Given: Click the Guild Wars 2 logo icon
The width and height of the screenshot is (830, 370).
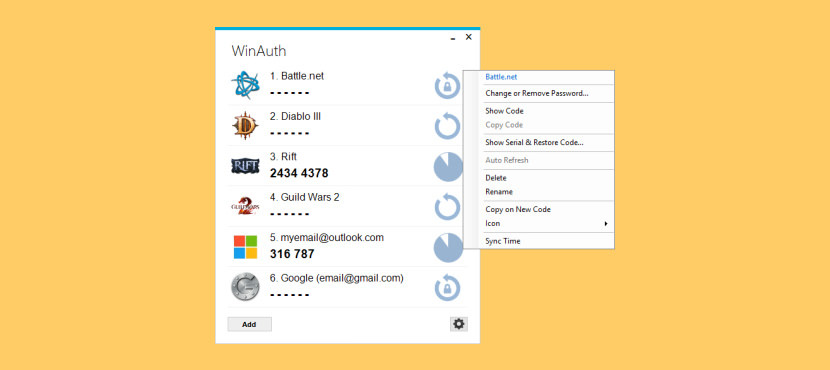Looking at the screenshot, I should click(245, 206).
